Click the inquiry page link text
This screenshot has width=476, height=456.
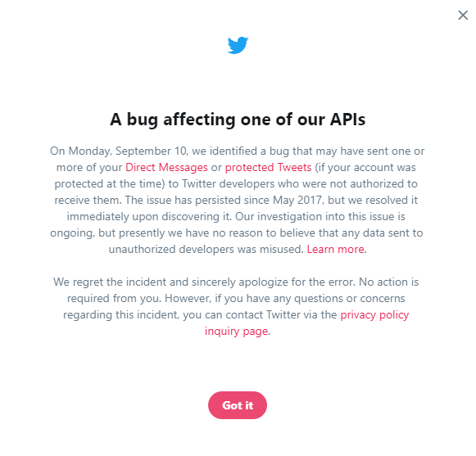click(x=236, y=332)
